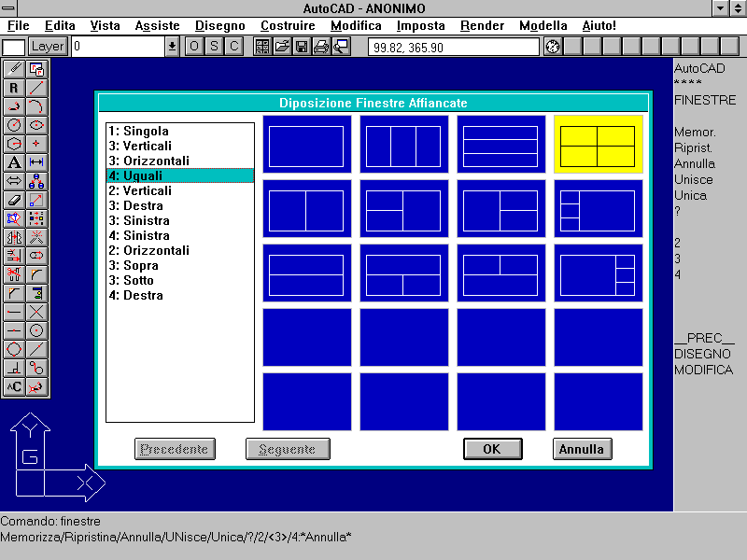Select the Perpendicular object snap icon
Image resolution: width=747 pixels, height=560 pixels.
coord(14,368)
